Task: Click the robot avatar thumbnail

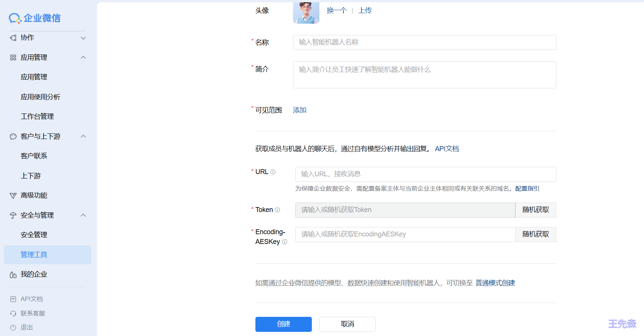Action: tap(306, 12)
